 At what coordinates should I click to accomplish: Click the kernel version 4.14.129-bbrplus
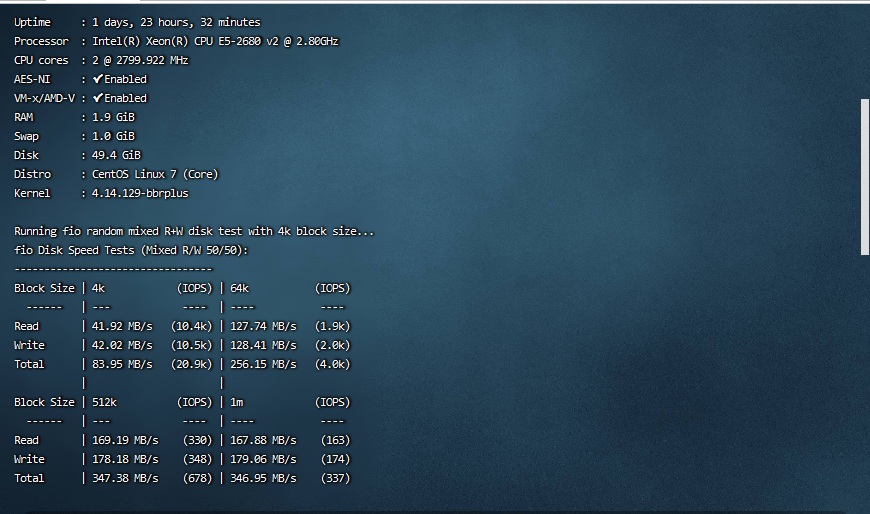(140, 193)
